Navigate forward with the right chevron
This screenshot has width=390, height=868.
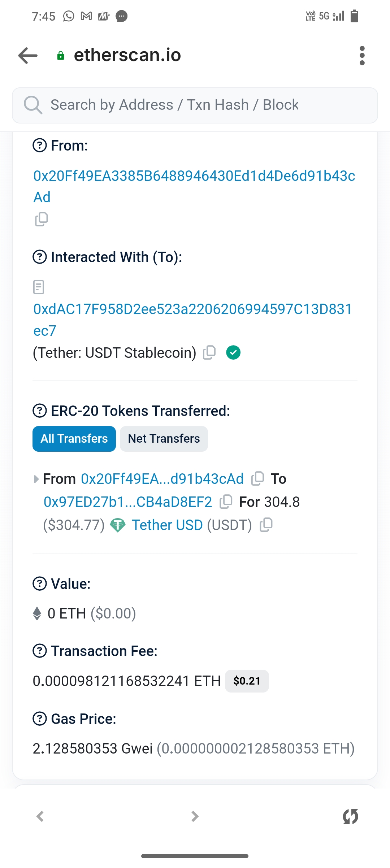point(195,816)
